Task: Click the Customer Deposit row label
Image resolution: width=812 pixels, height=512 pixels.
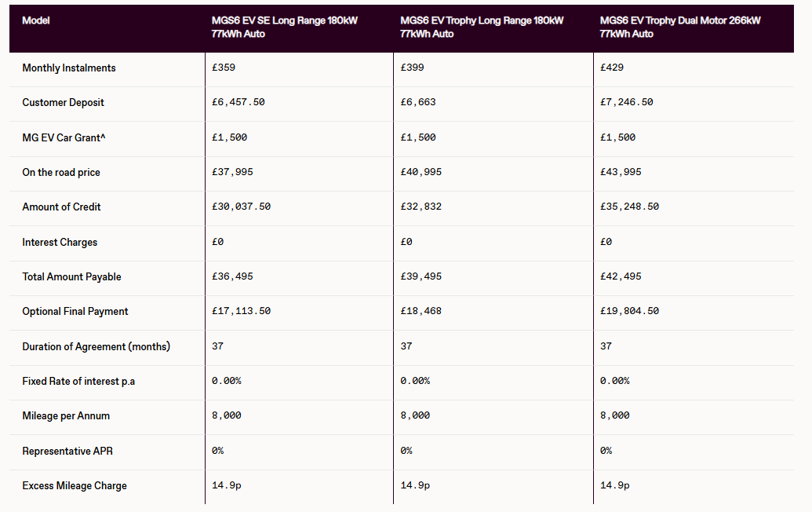Action: (x=63, y=103)
